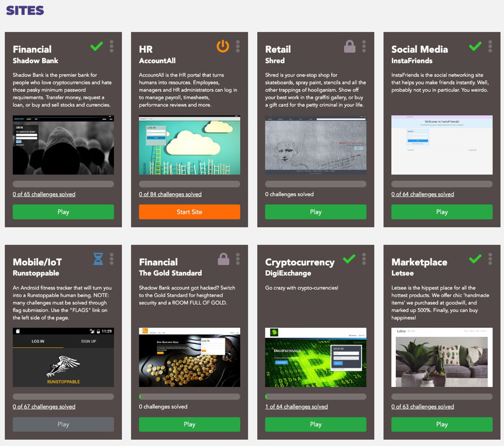Viewport: 504px width, 446px height.
Task: Click the lock icon on The Gold Standard
Action: tap(223, 258)
